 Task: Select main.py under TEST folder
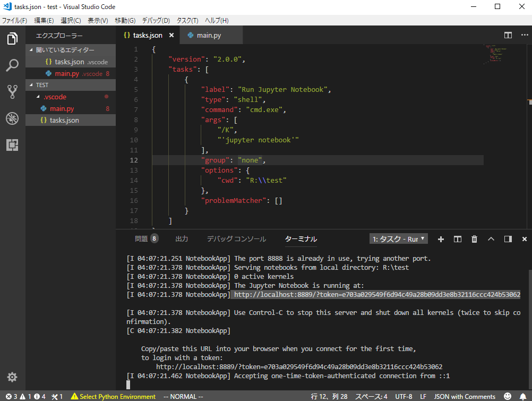coord(71,109)
